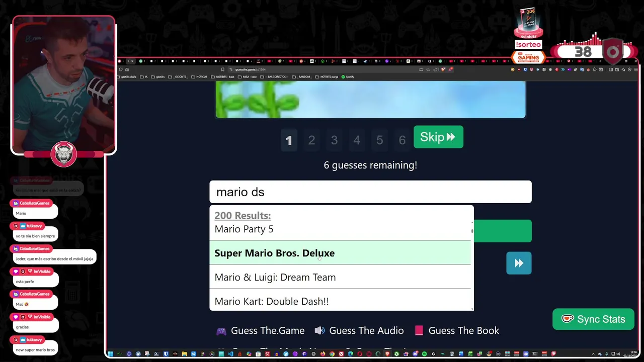Choose 'Mario Party 5' from results
Image resolution: width=644 pixels, height=362 pixels.
tap(340, 229)
